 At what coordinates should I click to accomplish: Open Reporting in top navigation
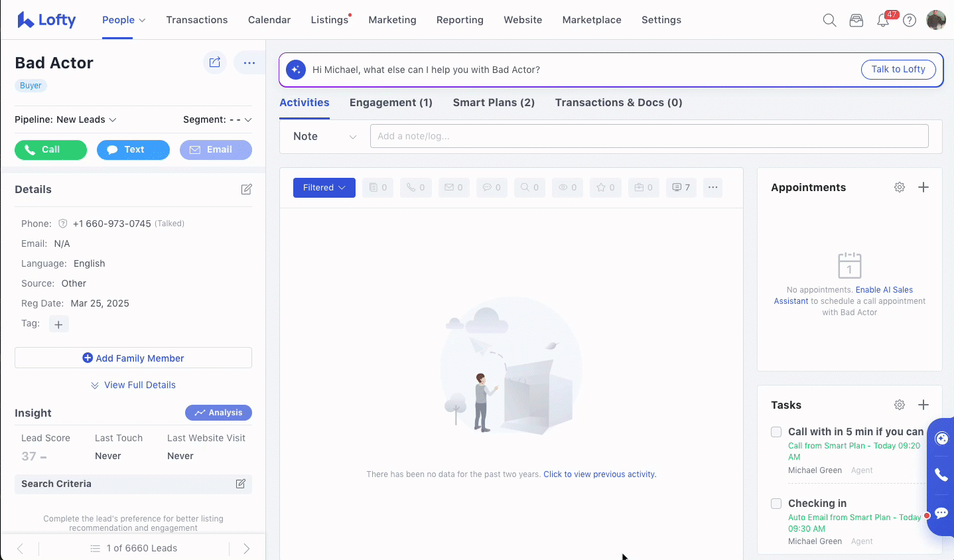click(x=460, y=20)
